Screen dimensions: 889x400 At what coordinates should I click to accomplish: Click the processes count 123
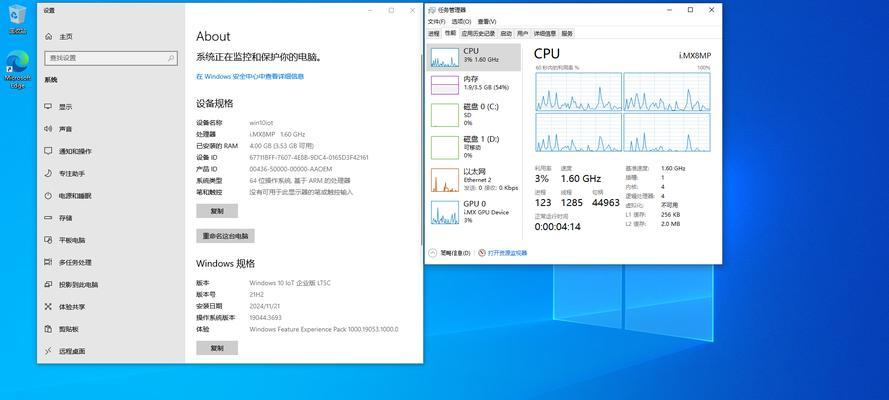(543, 202)
